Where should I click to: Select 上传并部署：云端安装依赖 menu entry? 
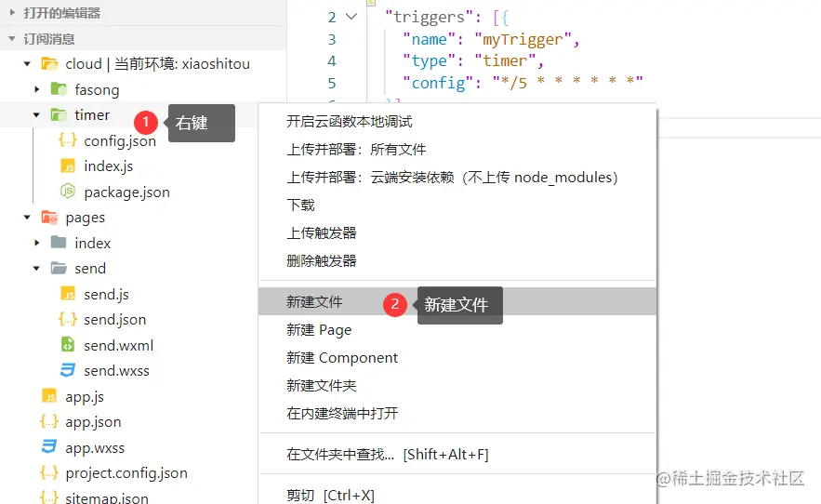pos(457,177)
